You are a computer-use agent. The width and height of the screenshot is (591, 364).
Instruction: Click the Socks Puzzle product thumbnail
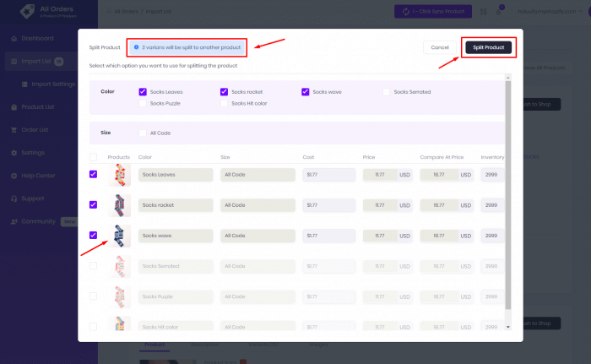coord(120,296)
